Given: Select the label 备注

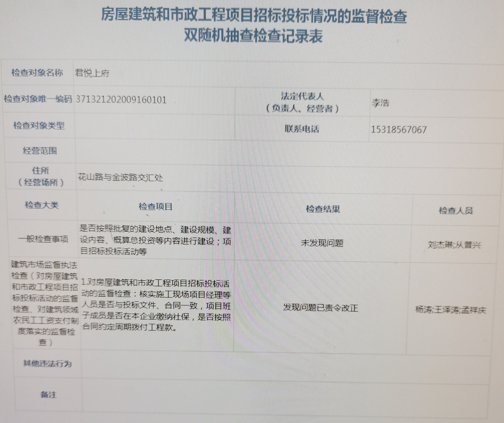Looking at the screenshot, I should [x=48, y=395].
